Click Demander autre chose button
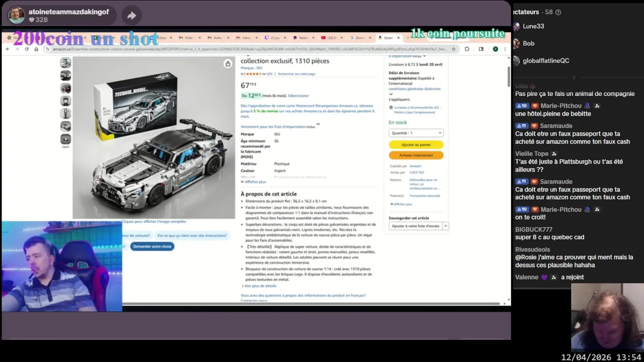Image resolution: width=644 pixels, height=362 pixels. [x=152, y=246]
